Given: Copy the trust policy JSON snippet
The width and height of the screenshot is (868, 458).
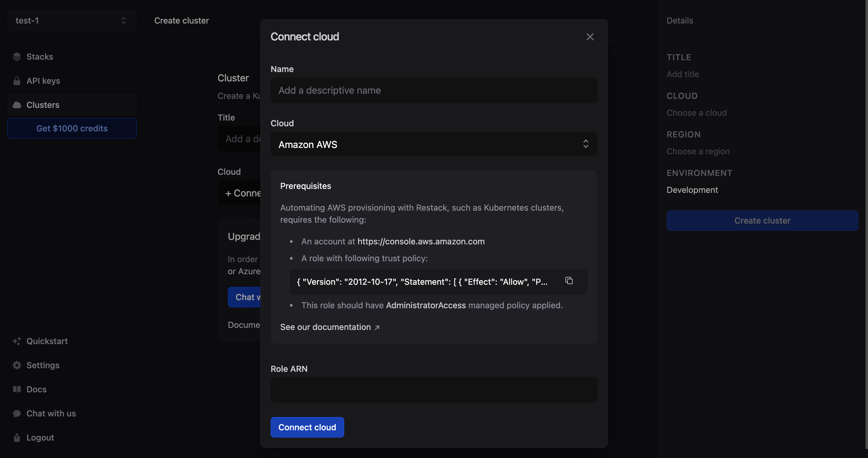Looking at the screenshot, I should click(x=569, y=281).
